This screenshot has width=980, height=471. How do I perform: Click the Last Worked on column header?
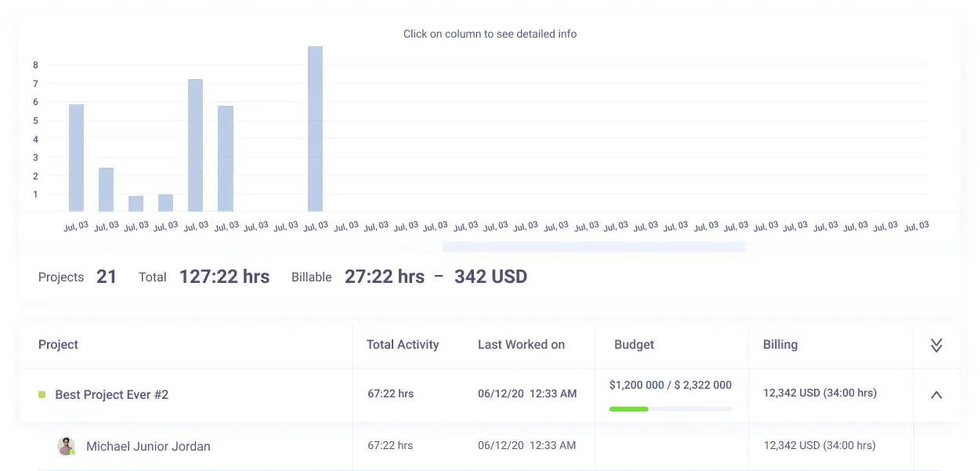[x=521, y=345]
